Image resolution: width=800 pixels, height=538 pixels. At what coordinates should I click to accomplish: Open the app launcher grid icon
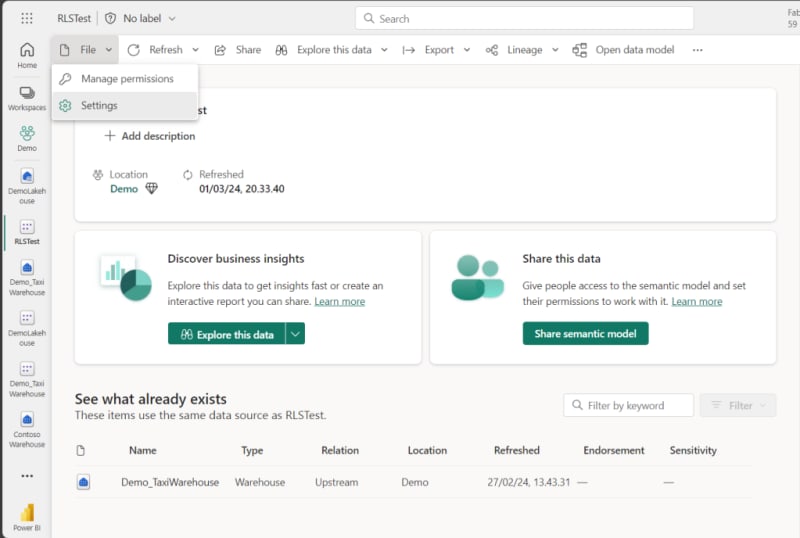27,18
